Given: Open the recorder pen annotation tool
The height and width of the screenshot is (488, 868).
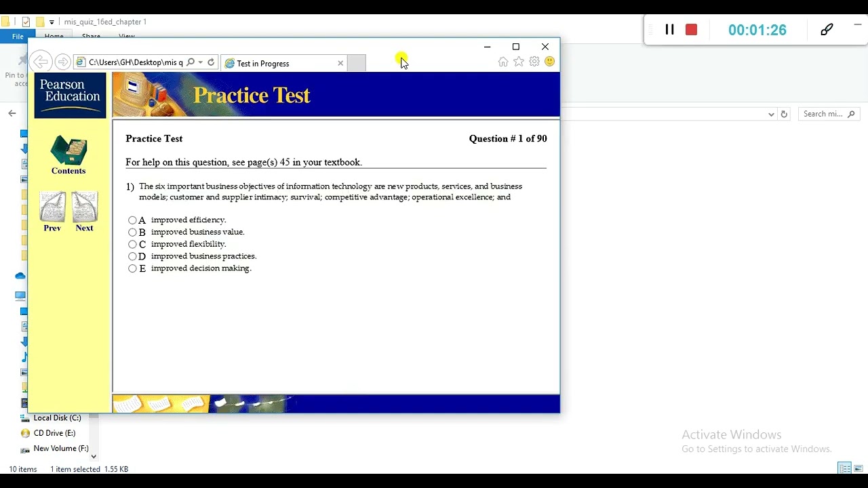Looking at the screenshot, I should (x=827, y=30).
